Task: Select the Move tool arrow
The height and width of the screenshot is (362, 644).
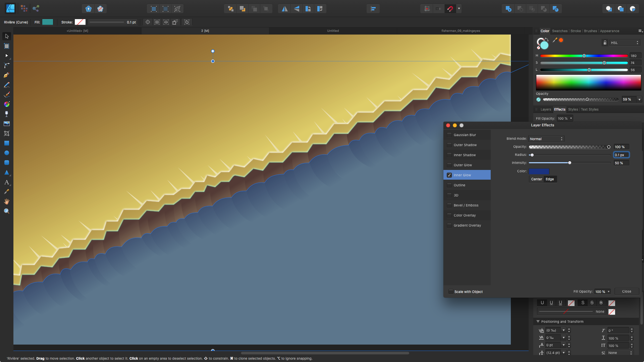Action: (7, 36)
